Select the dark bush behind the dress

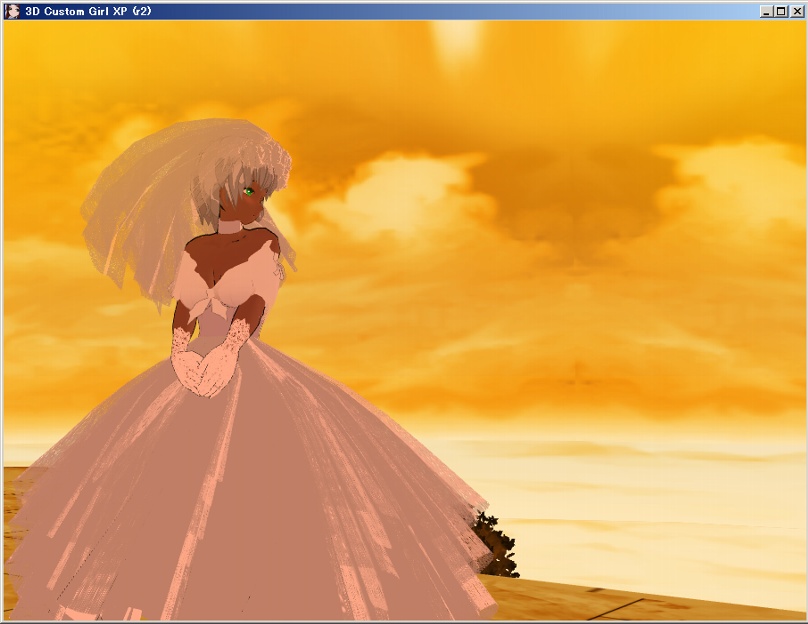(495, 545)
